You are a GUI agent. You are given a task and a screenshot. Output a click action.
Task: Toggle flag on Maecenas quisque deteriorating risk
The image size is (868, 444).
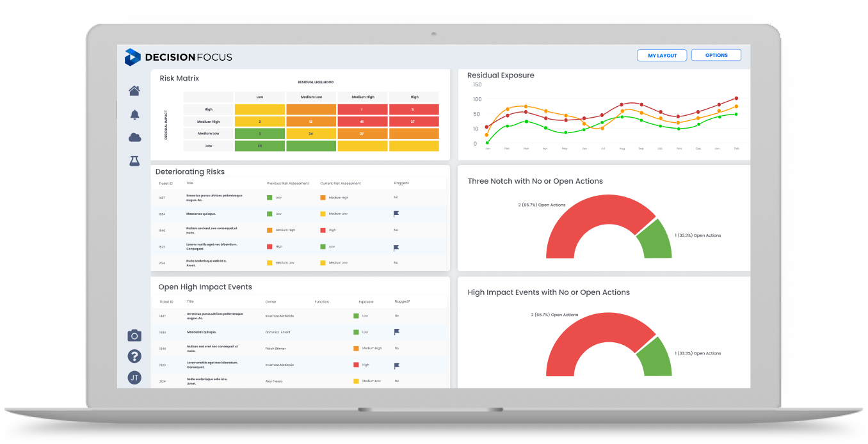point(396,214)
